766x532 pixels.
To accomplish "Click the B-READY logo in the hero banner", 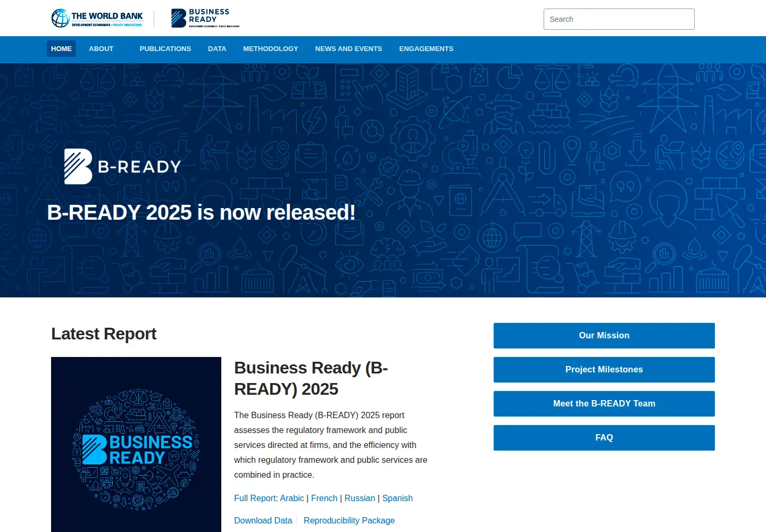I will (x=122, y=167).
